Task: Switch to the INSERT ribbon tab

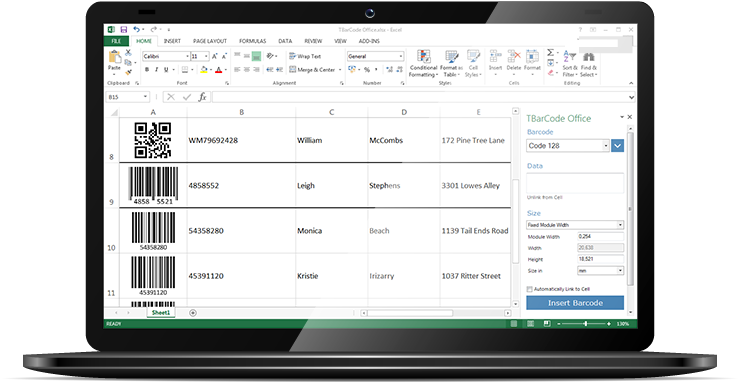Action: pyautogui.click(x=172, y=41)
